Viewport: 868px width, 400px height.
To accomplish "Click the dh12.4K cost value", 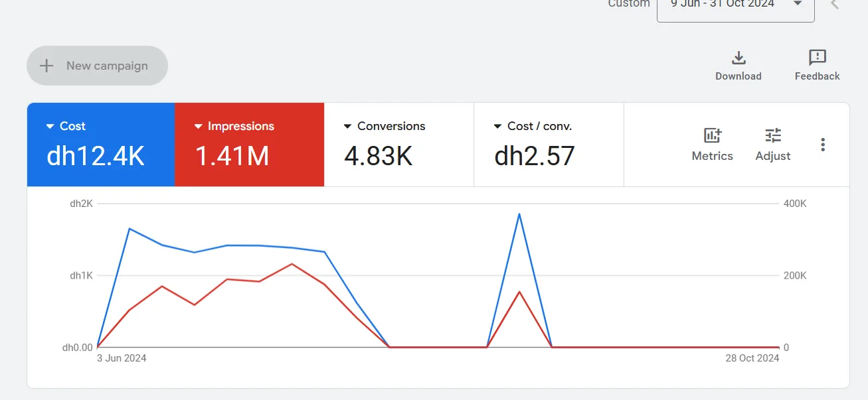I will tap(96, 156).
